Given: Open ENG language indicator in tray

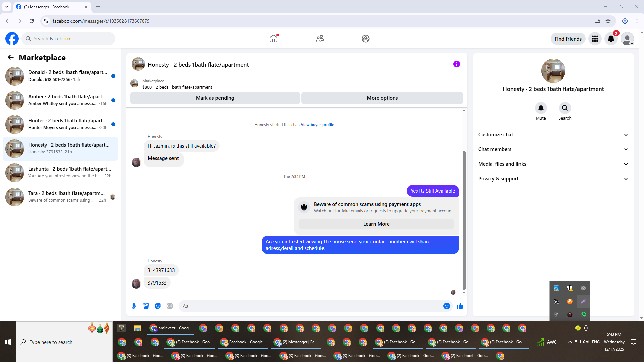Looking at the screenshot, I should (596, 342).
